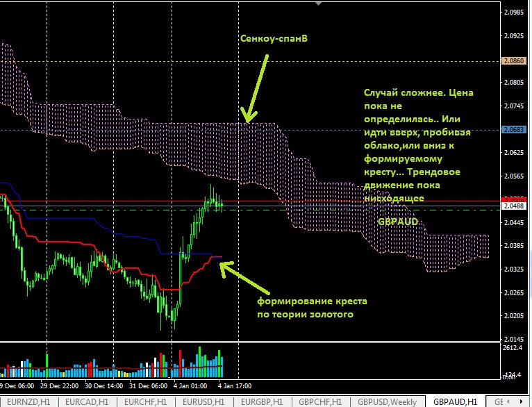The image size is (532, 407).
Task: Click the 2.0325 price scale value
Action: [514, 269]
